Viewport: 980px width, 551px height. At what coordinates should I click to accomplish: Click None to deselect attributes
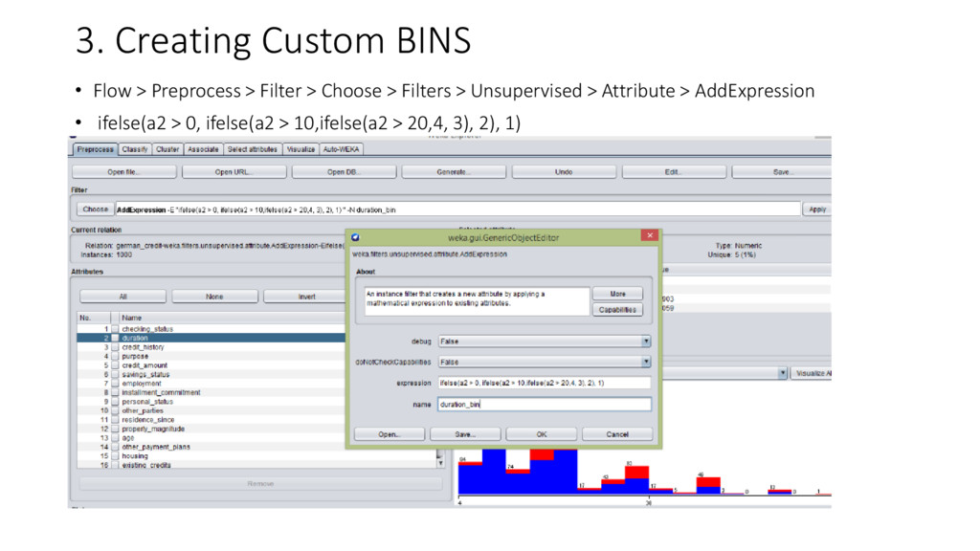click(x=214, y=297)
